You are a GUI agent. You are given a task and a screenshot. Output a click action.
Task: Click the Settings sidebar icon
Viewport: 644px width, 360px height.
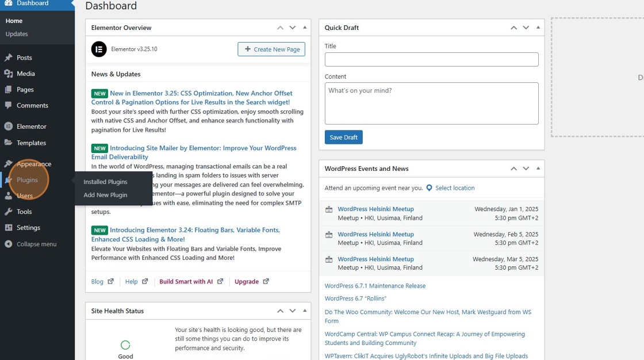pos(8,228)
